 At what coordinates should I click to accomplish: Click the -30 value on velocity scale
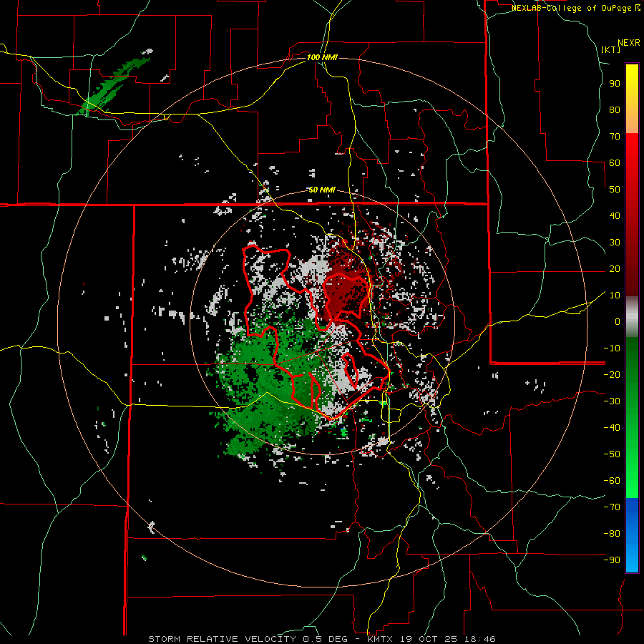(x=612, y=401)
